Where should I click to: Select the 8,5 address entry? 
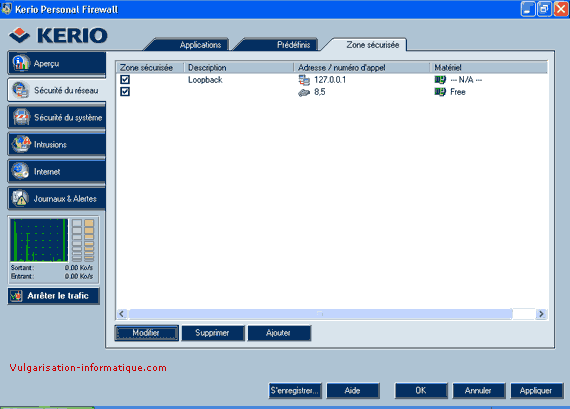[x=320, y=92]
